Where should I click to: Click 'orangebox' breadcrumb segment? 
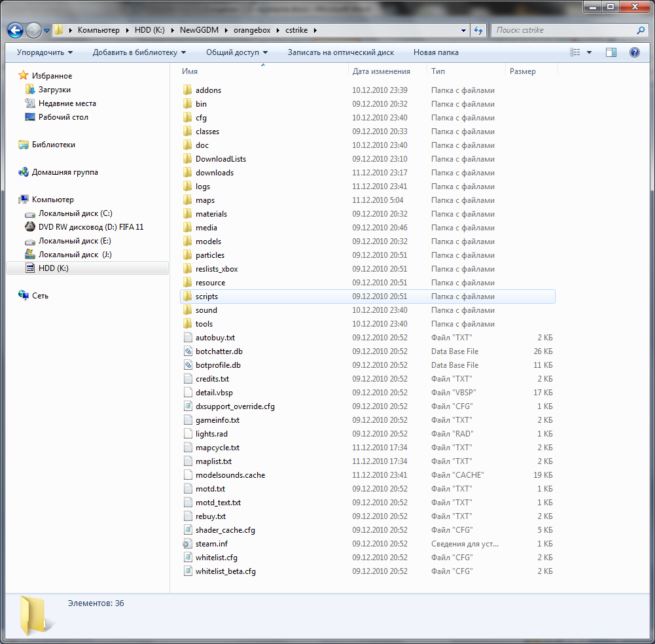252,30
